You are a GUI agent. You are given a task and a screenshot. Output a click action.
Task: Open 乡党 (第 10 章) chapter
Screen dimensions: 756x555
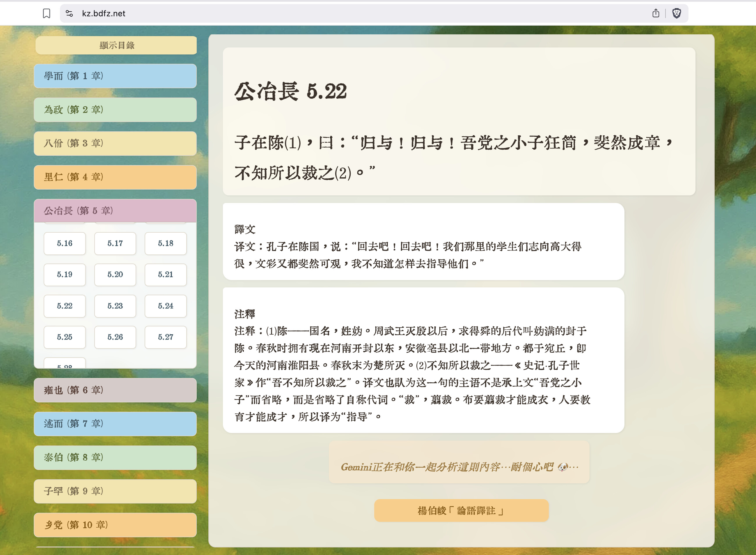pos(115,525)
